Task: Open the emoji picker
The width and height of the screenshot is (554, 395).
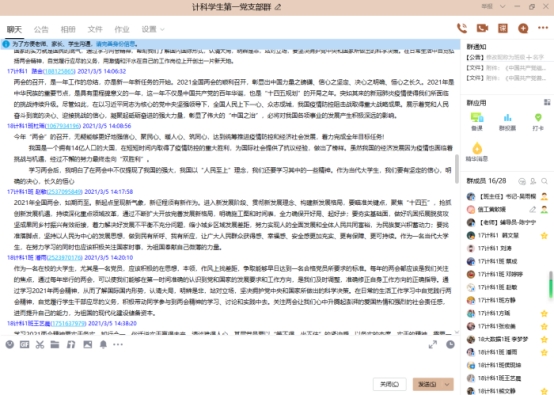Action: [x=10, y=344]
